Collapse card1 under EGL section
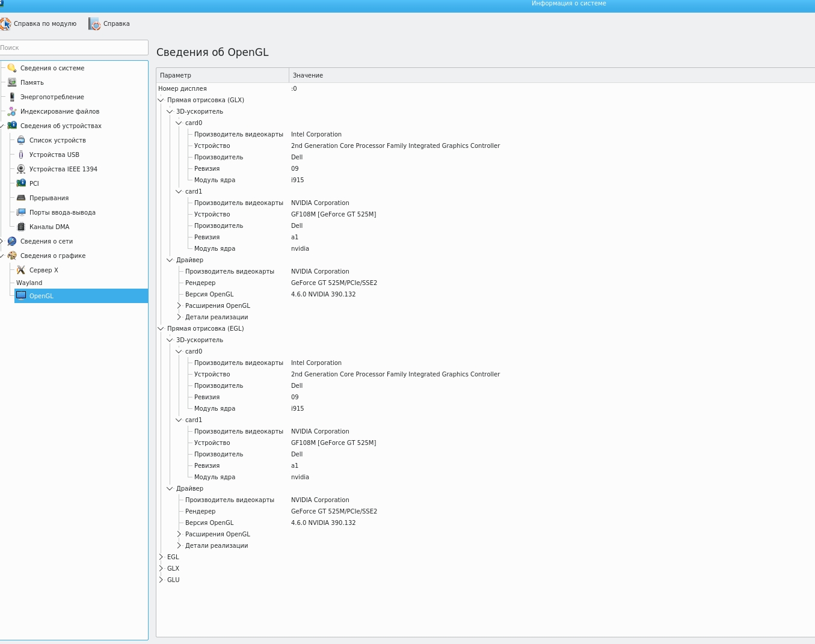The width and height of the screenshot is (815, 644). pyautogui.click(x=179, y=420)
